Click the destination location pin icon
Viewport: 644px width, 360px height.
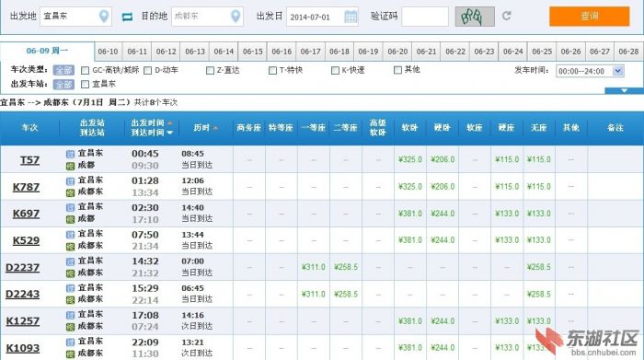(236, 17)
